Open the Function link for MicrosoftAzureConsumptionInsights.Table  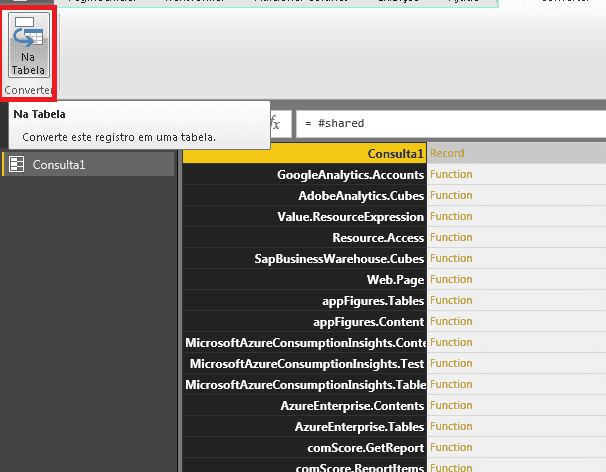pos(451,384)
